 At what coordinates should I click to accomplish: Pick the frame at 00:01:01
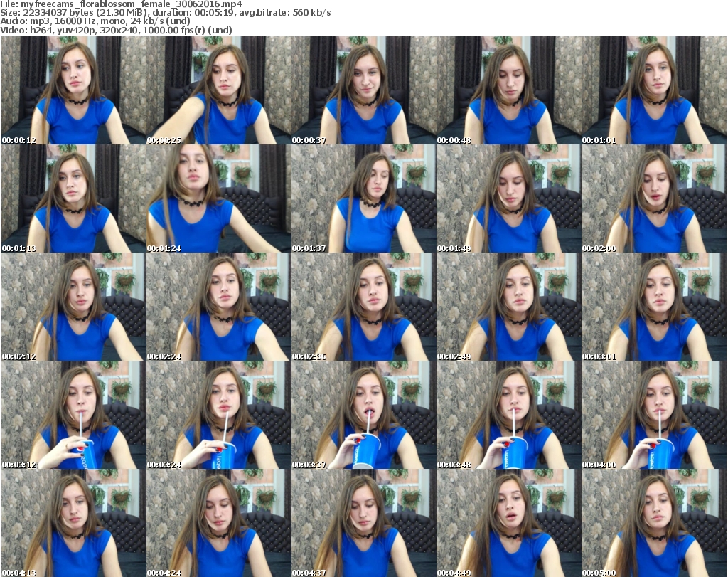click(x=653, y=90)
